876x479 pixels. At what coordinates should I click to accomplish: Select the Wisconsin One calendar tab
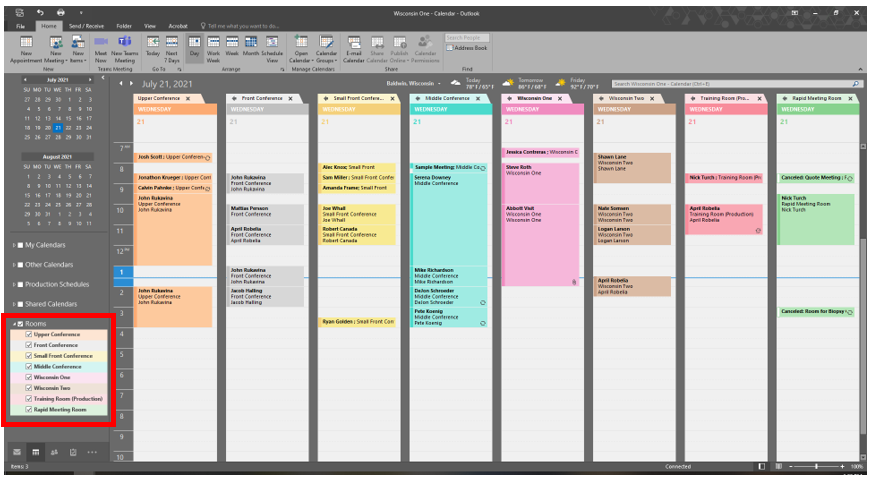(534, 98)
